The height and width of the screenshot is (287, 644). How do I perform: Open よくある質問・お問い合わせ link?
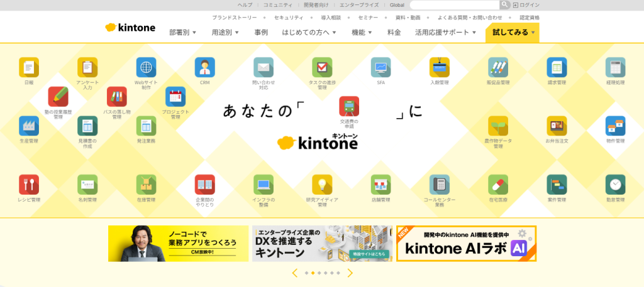[x=470, y=18]
